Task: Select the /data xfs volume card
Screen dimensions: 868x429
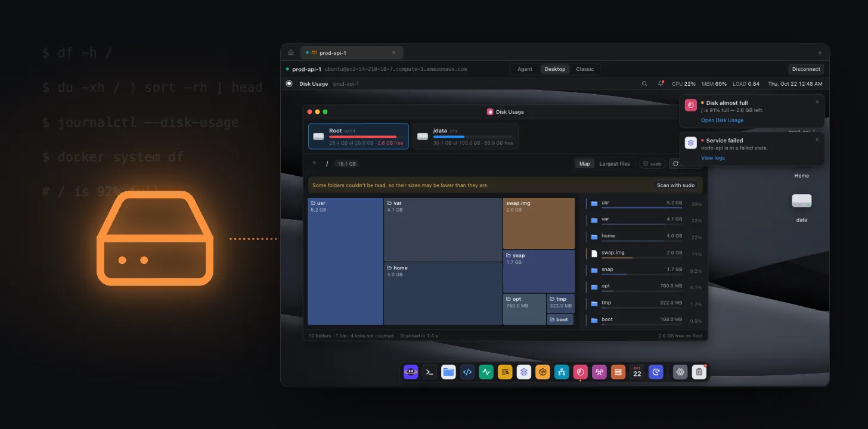Action: point(466,136)
